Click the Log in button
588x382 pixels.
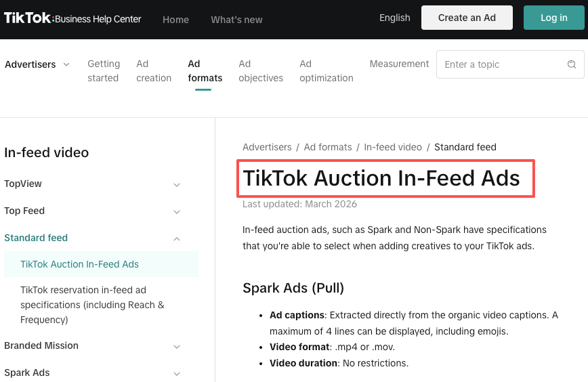(x=554, y=18)
